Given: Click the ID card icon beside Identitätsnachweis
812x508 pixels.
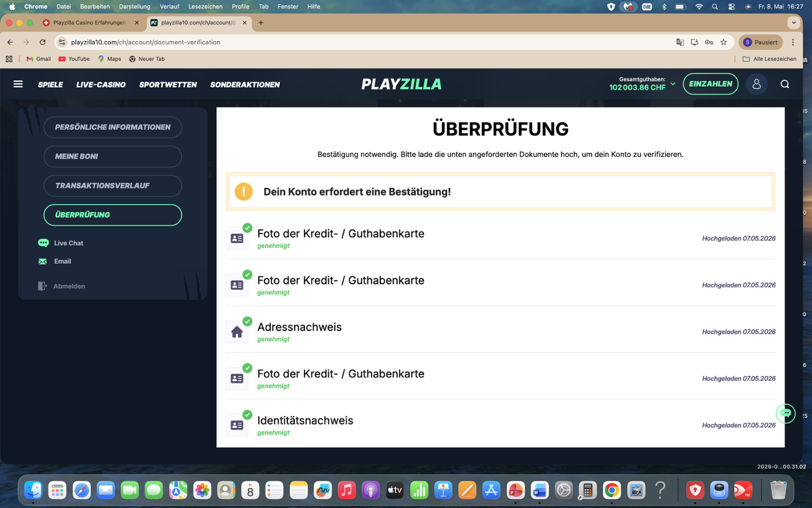Looking at the screenshot, I should tap(237, 425).
